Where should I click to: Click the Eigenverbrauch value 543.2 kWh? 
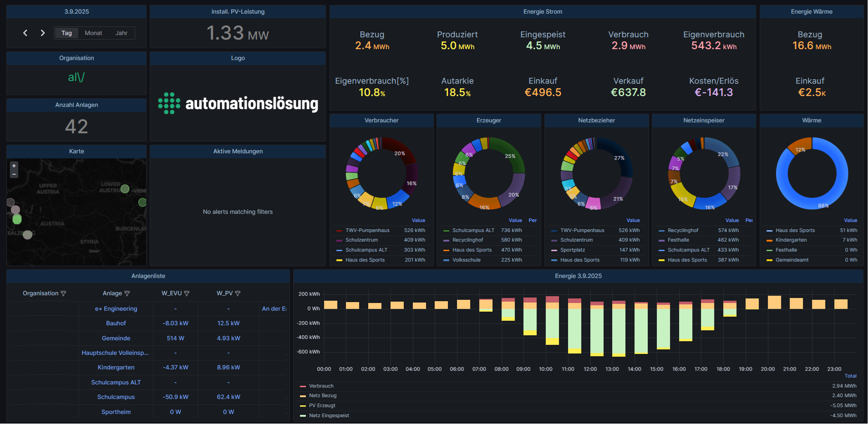tap(714, 45)
